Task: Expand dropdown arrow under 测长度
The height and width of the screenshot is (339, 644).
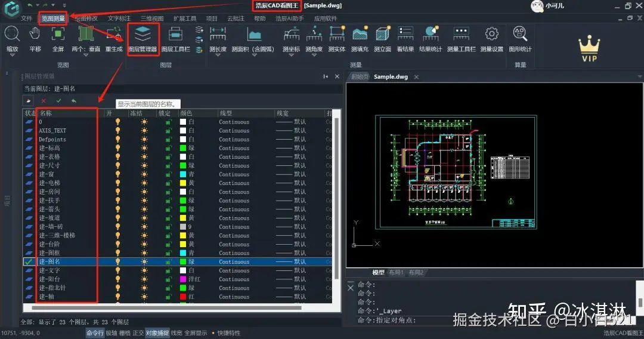Action: click(218, 55)
